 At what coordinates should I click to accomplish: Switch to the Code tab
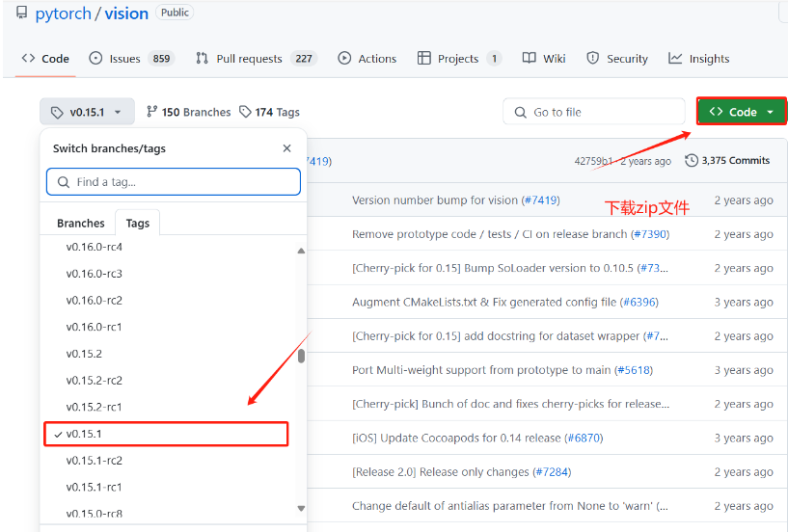(45, 59)
